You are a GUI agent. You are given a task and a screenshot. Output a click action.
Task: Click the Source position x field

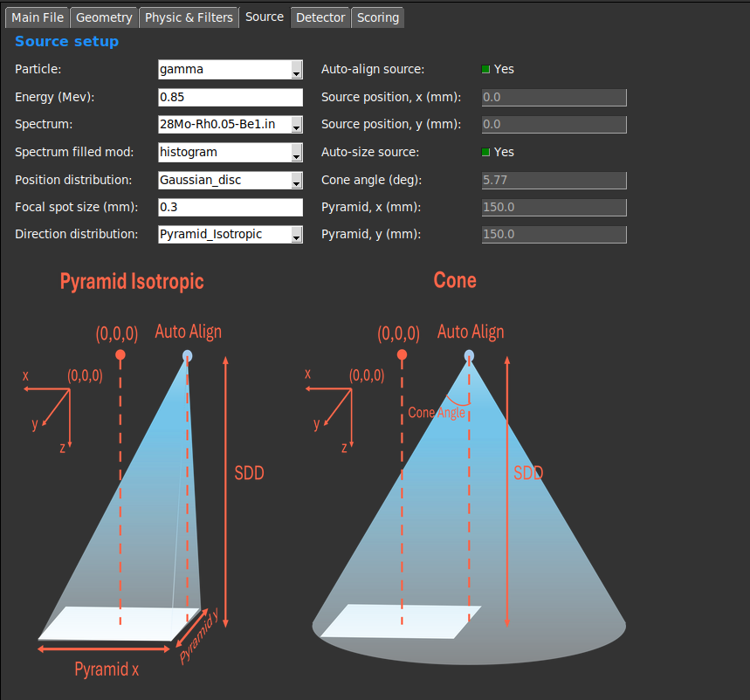tap(554, 98)
